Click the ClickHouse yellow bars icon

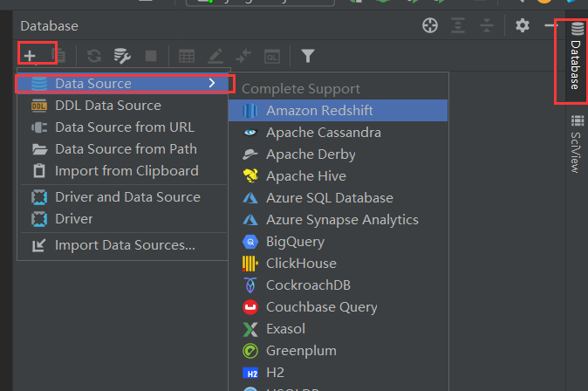(x=250, y=264)
